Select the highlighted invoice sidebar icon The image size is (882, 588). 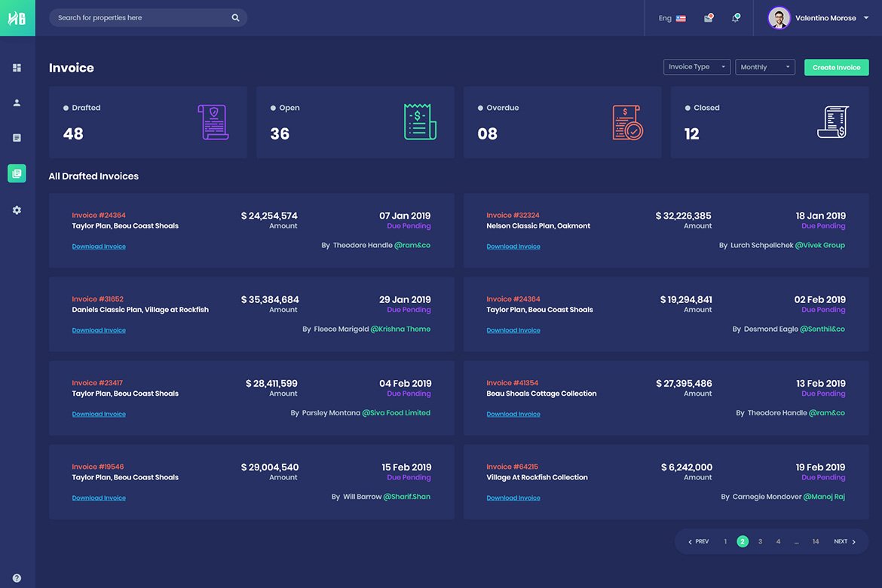tap(17, 173)
